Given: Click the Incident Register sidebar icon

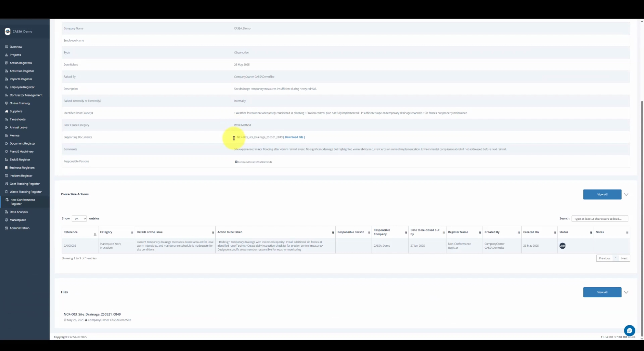Looking at the screenshot, I should click(6, 176).
